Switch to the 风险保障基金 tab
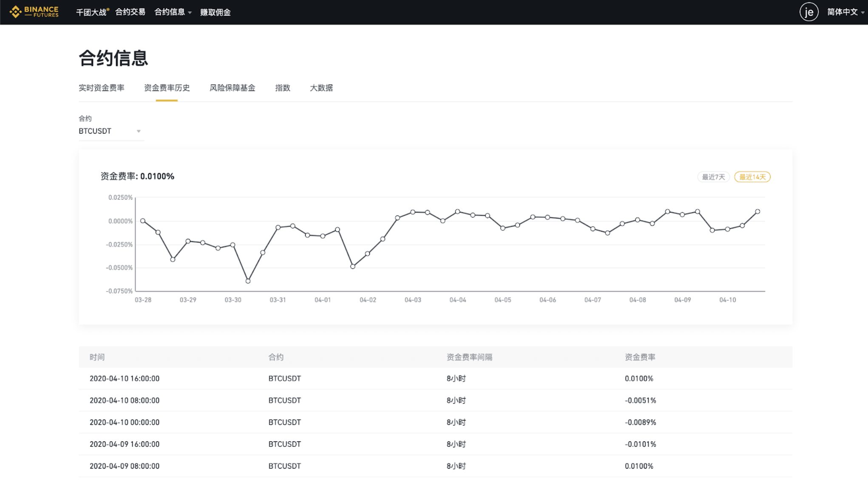This screenshot has height=483, width=868. (x=232, y=88)
